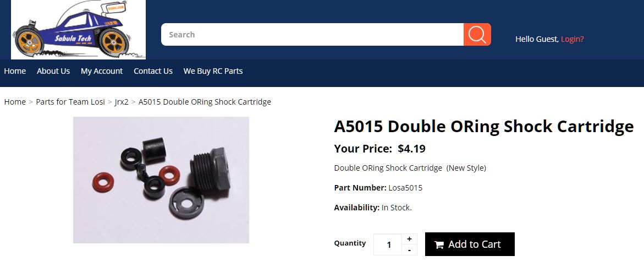Image resolution: width=644 pixels, height=272 pixels.
Task: Click the Sabula Tech buggy logo
Action: 78,30
